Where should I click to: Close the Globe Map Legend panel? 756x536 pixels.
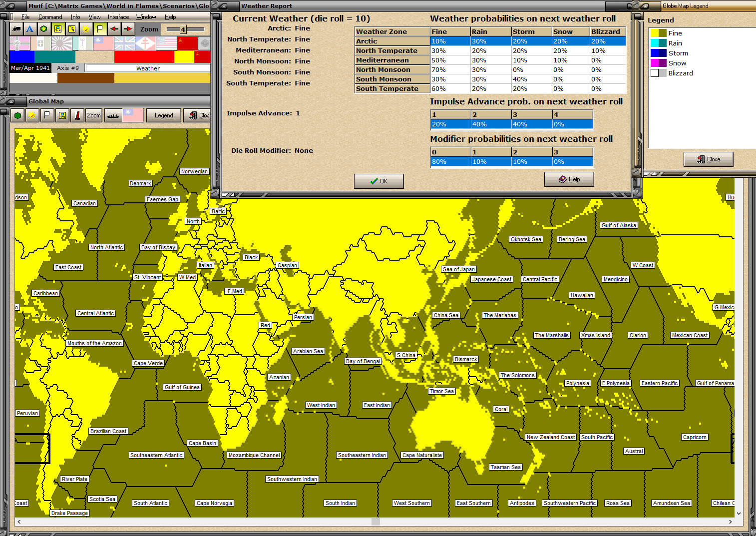pyautogui.click(x=708, y=159)
